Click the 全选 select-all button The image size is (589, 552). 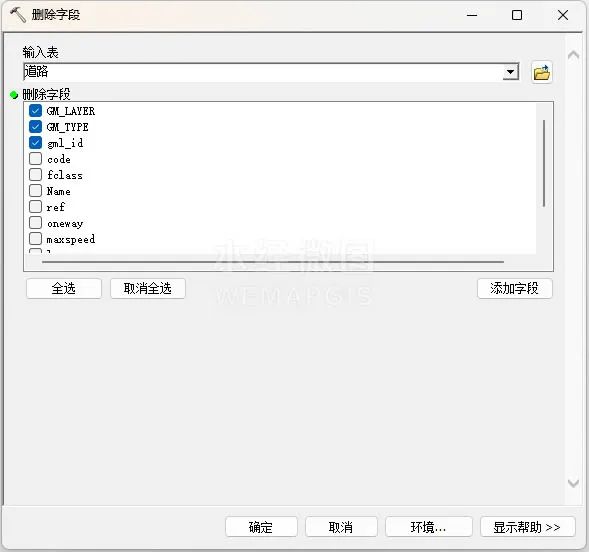(64, 288)
